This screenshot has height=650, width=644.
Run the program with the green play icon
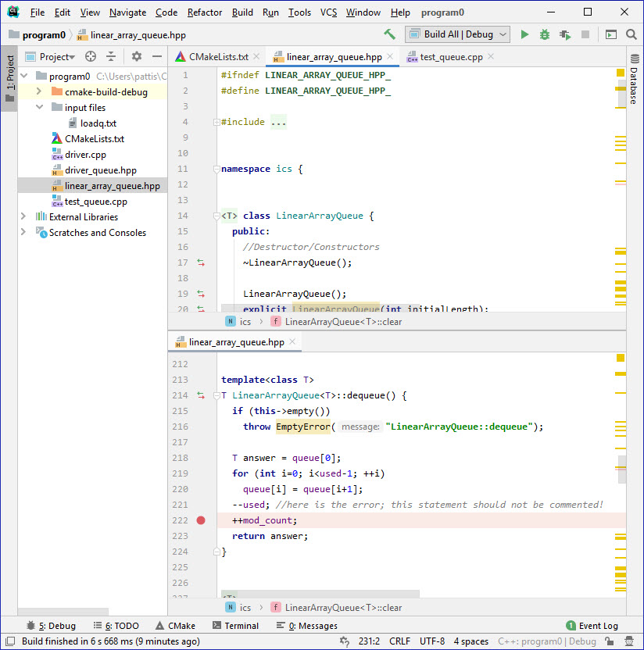pyautogui.click(x=524, y=34)
